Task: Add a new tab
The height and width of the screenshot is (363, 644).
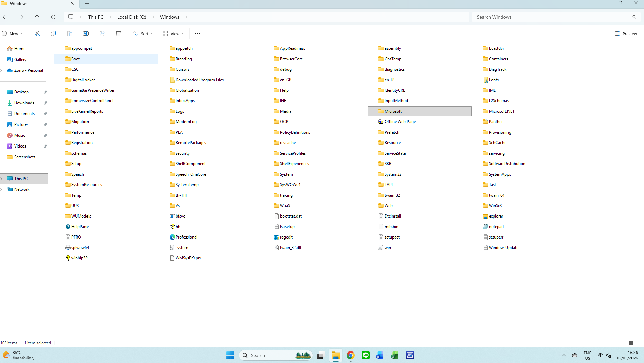Action: (87, 4)
